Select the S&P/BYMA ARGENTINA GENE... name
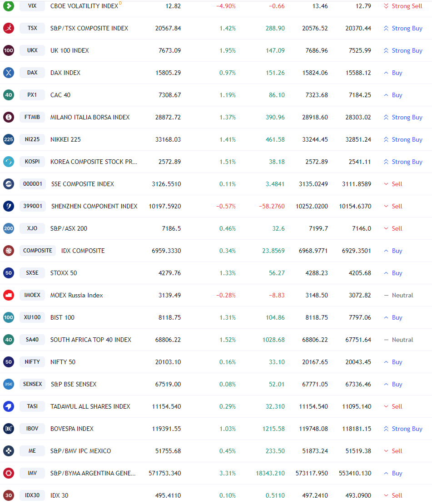Viewport: 432px width, 504px height. [x=93, y=473]
